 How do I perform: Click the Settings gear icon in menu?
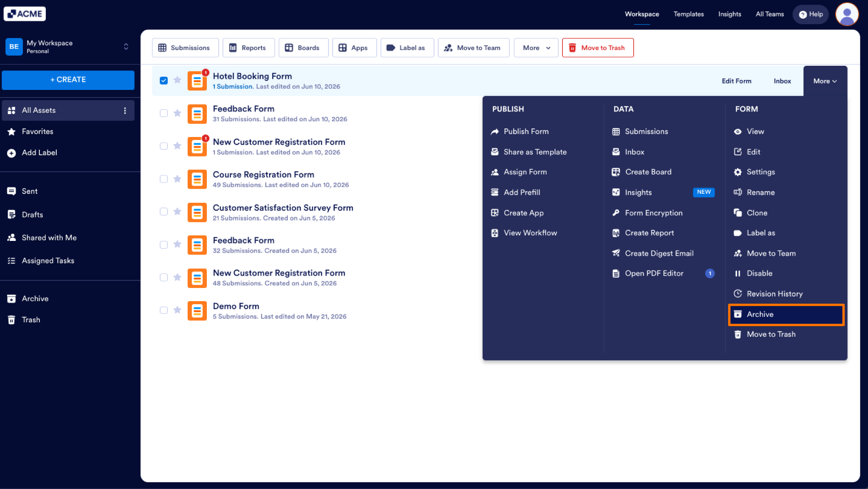pos(737,172)
